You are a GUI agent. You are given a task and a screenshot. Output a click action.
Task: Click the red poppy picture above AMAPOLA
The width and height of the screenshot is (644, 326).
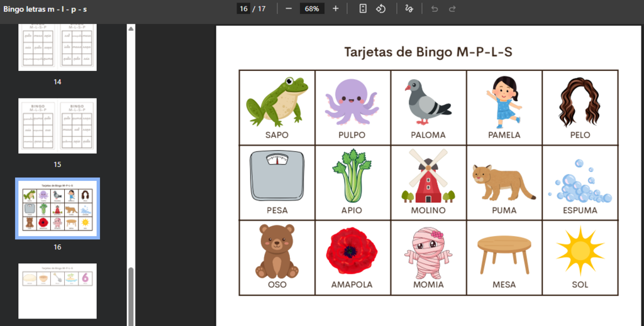[x=352, y=251]
